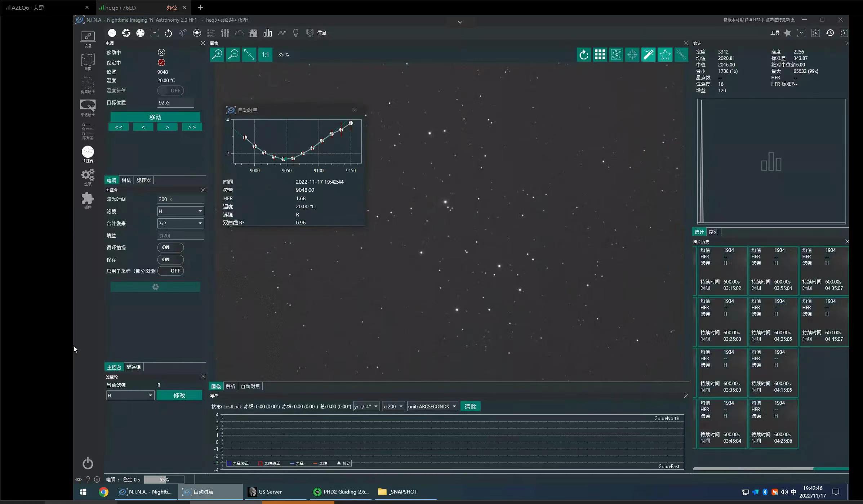Open the y: +/-4" scale dropdown
863x504 pixels.
pyautogui.click(x=366, y=406)
